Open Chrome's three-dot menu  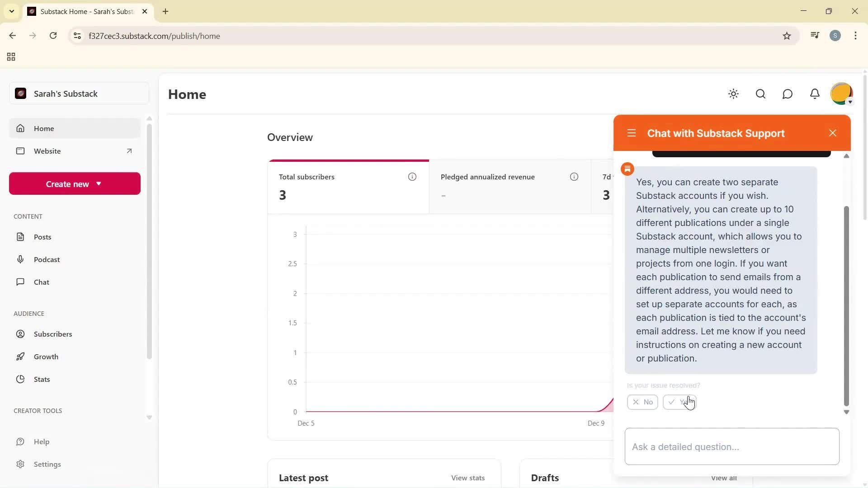pos(855,36)
